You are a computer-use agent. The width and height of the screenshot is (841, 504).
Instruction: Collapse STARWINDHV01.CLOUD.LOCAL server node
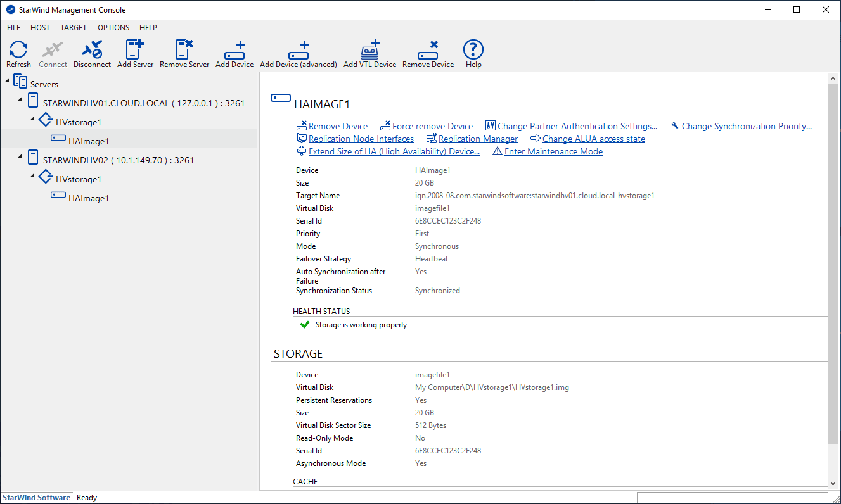[x=20, y=100]
